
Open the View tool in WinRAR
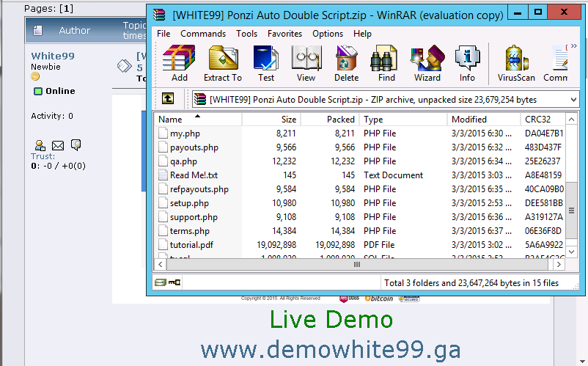[x=306, y=63]
